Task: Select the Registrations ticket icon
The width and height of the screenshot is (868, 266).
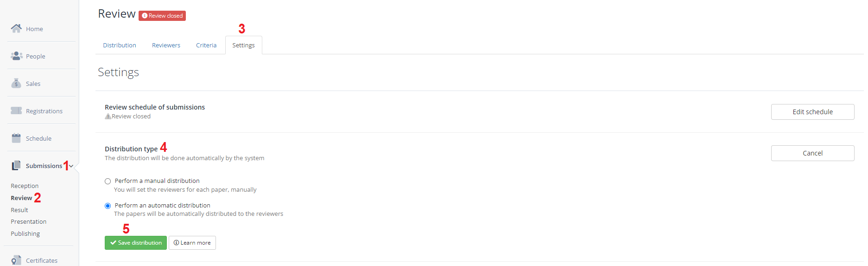Action: click(16, 110)
